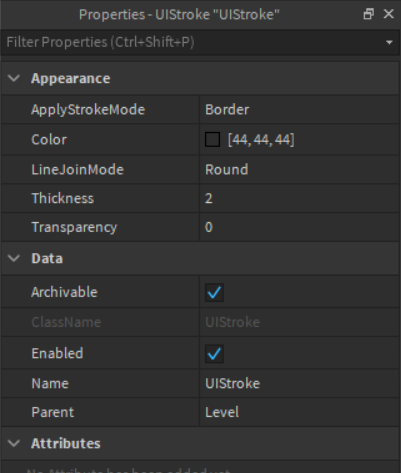Open the Color swatch picker
This screenshot has width=401, height=473.
coord(212,139)
